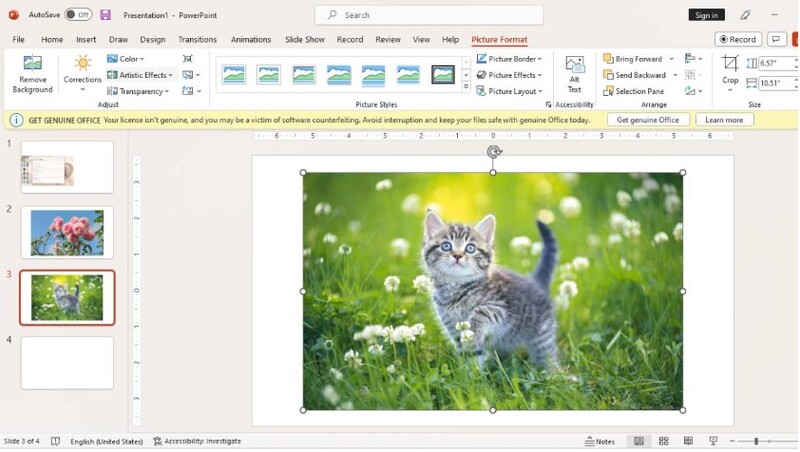
Task: Apply the black-framed picture style
Action: [x=443, y=75]
